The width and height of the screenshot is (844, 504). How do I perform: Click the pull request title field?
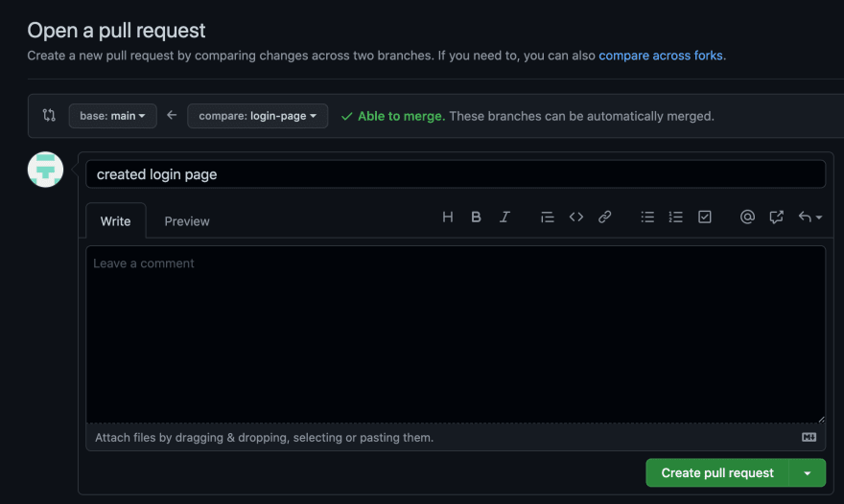[x=456, y=174]
